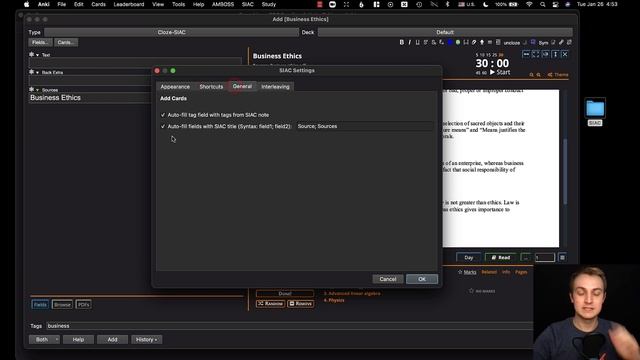This screenshot has height=360, width=640.
Task: Open the History dropdown
Action: (147, 340)
